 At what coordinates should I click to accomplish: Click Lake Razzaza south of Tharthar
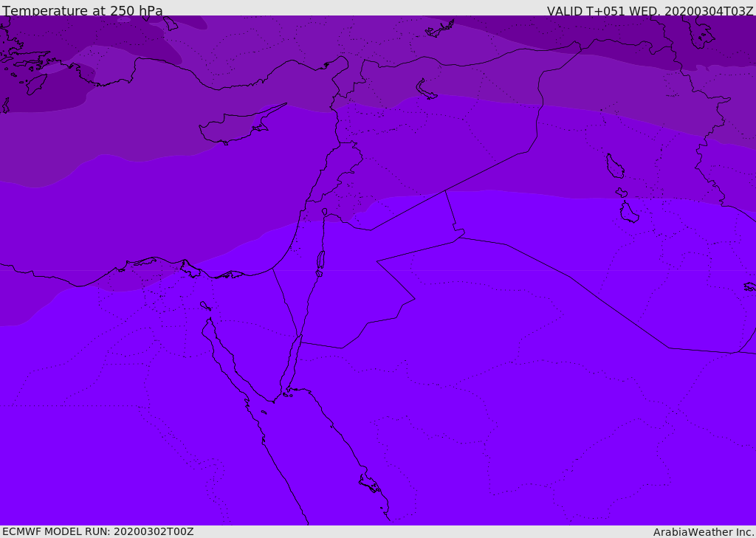click(x=628, y=213)
